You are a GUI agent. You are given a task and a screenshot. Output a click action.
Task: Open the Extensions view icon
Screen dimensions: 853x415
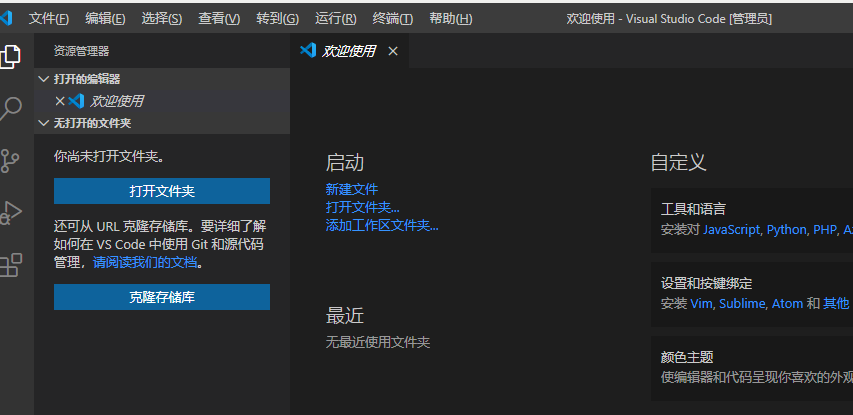[x=10, y=265]
